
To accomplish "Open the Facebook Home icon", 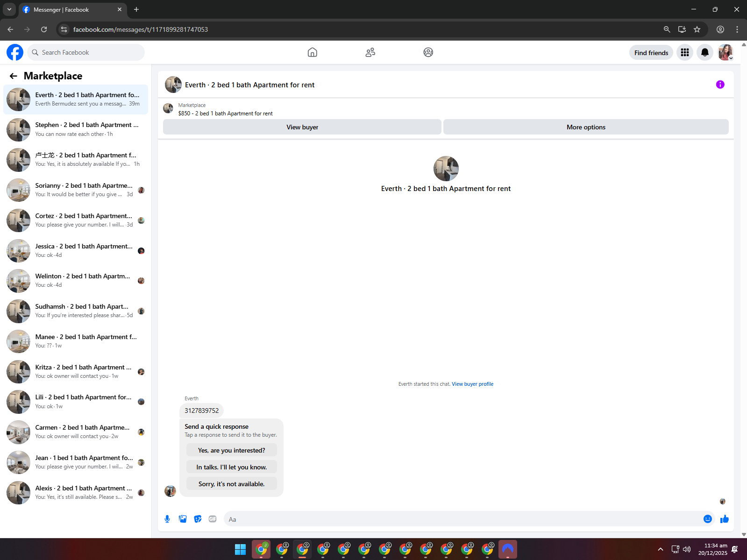I will point(313,52).
